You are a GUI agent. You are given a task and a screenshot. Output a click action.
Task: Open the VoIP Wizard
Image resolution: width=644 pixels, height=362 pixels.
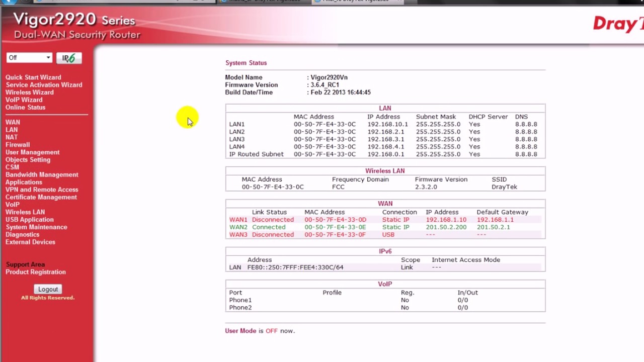click(x=24, y=100)
